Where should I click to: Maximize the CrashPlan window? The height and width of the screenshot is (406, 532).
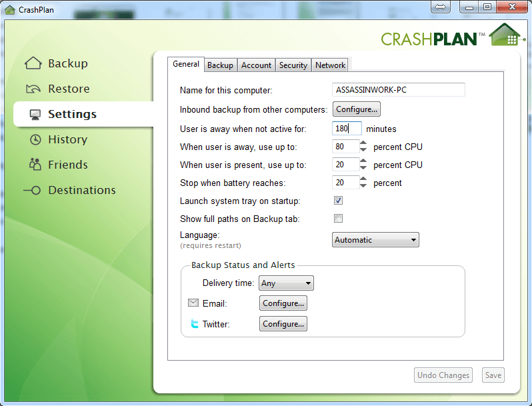click(x=487, y=7)
